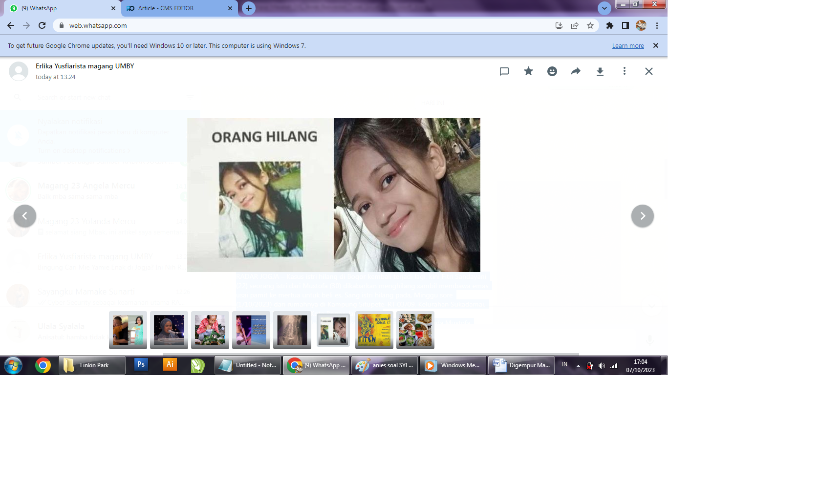Open the yellow Biennale Jogja poster thumbnail
Viewport: 820px width, 504px height.
374,330
